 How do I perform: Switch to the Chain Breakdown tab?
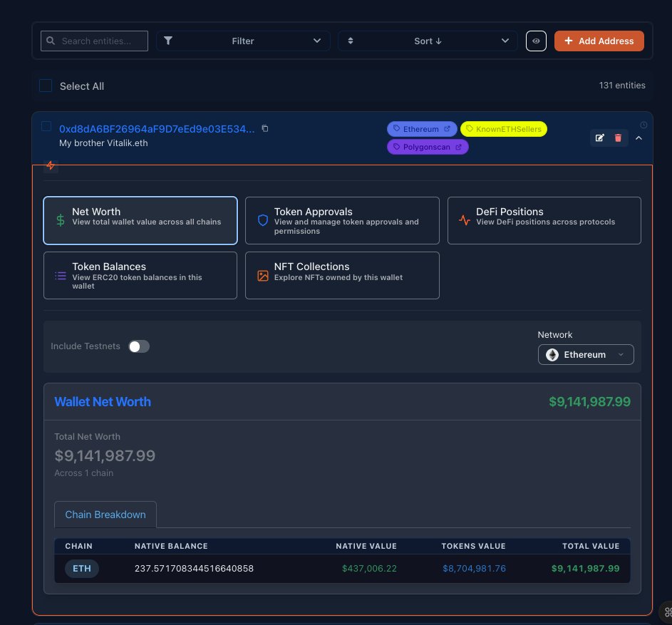(x=105, y=515)
